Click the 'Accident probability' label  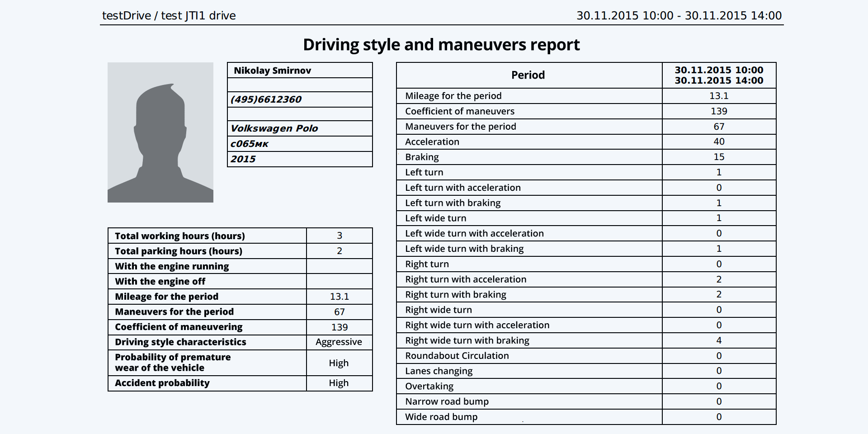(162, 383)
